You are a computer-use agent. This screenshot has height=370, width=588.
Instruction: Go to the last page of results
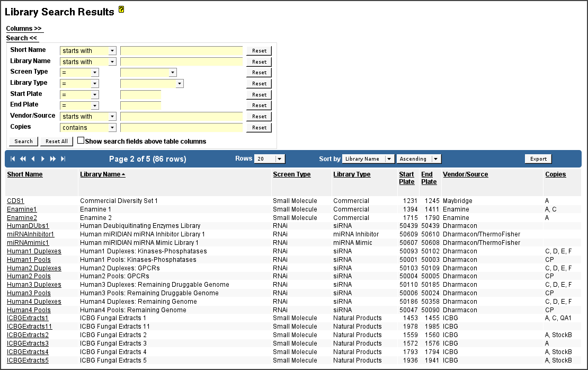63,158
